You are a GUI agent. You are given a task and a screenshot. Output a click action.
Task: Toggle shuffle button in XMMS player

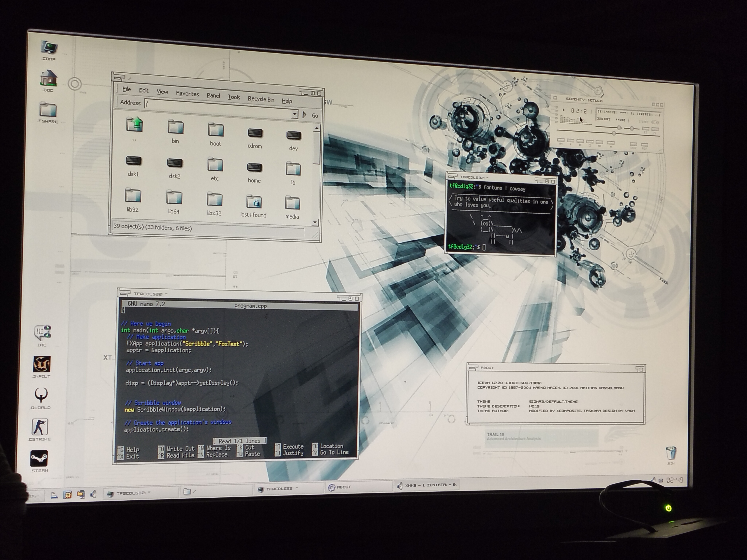(634, 145)
